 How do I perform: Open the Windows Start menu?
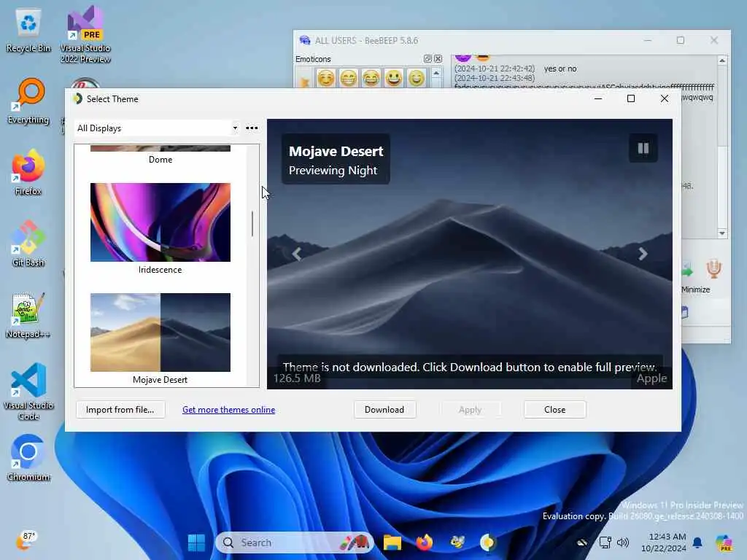196,542
